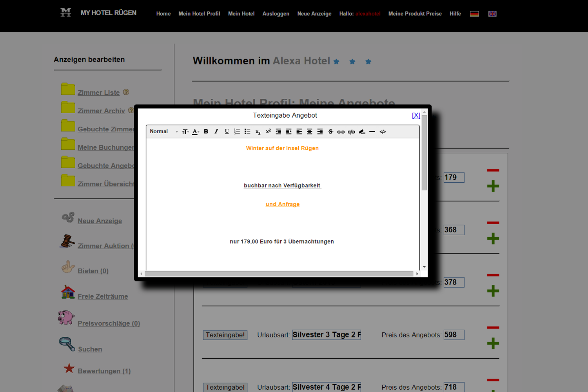
Task: Insert a numbered list
Action: (237, 132)
